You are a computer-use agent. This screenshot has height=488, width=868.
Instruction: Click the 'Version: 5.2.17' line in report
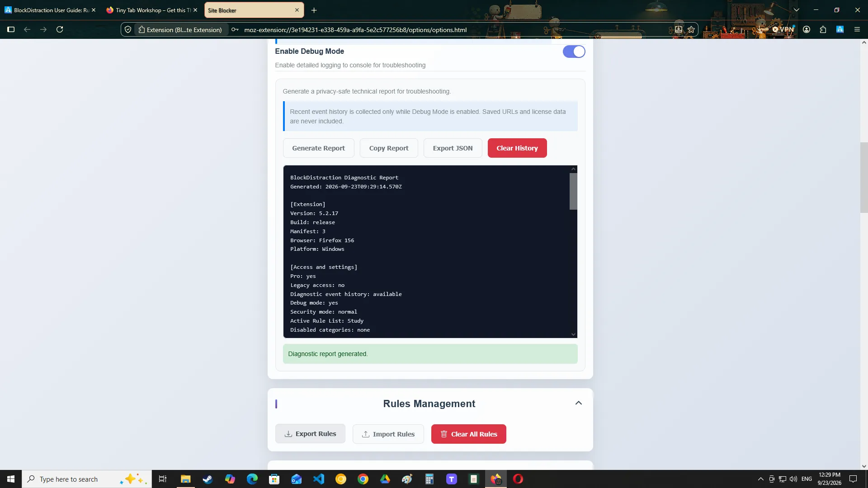314,213
